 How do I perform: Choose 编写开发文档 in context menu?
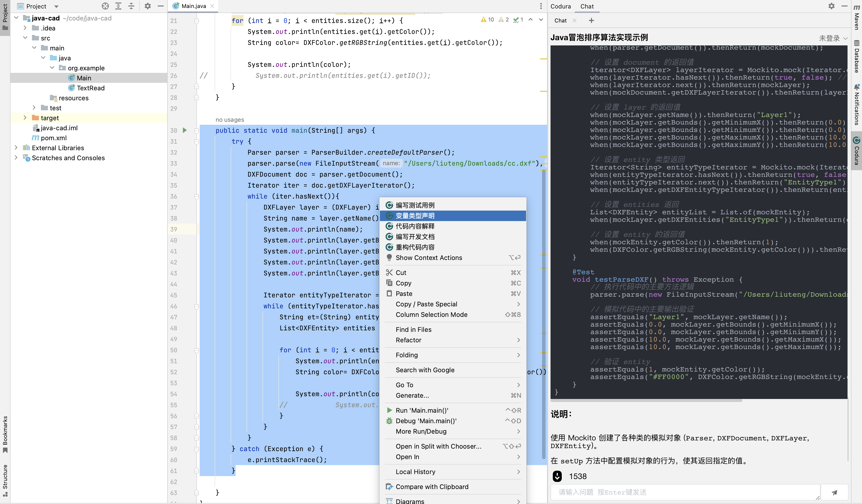coord(453,237)
